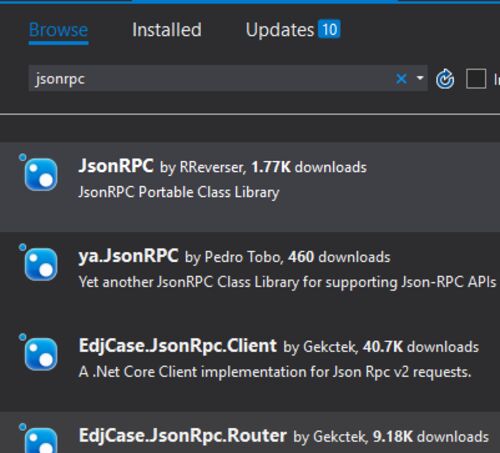Open the Installed tab
This screenshot has width=500, height=453.
click(x=167, y=30)
